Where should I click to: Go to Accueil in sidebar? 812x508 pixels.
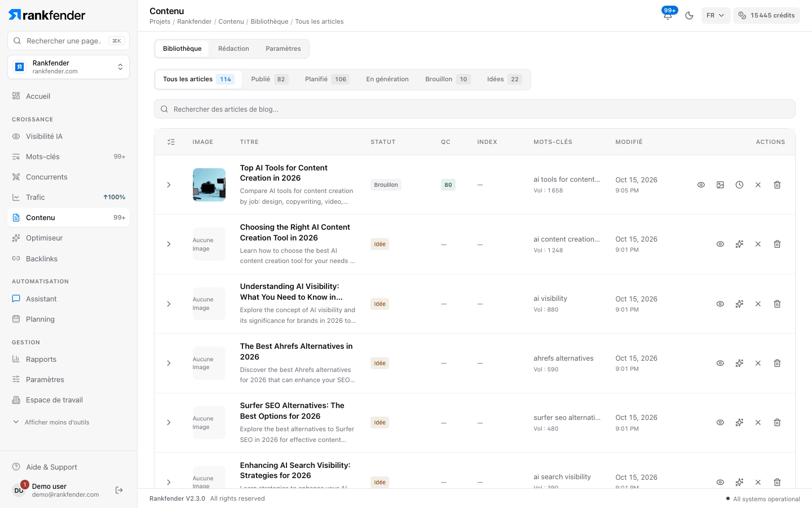(68, 96)
